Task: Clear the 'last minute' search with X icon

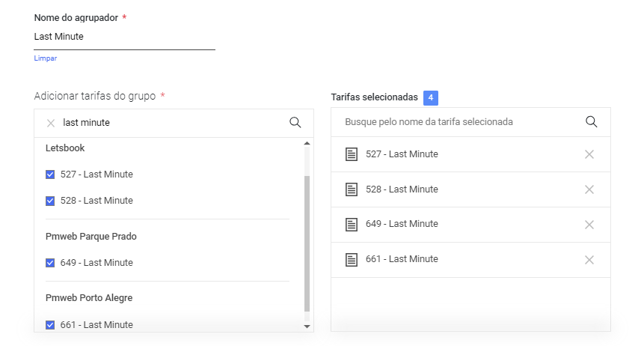Action: [x=51, y=123]
